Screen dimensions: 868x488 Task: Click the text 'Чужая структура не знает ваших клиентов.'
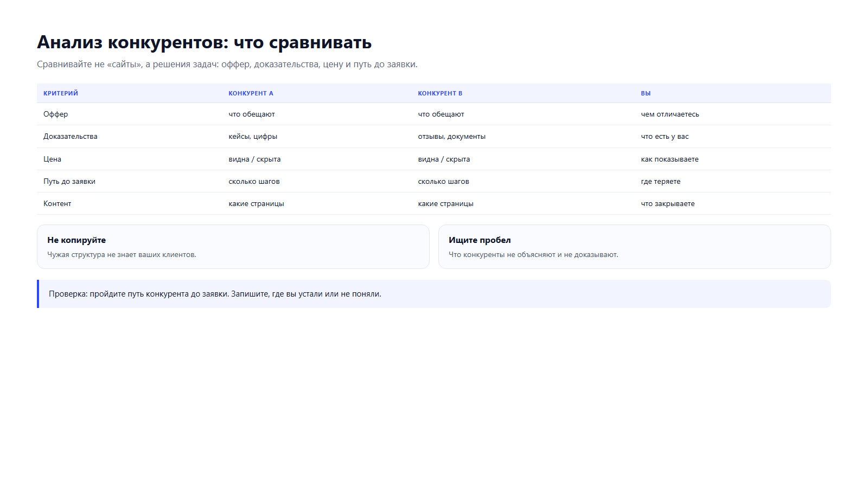point(122,254)
